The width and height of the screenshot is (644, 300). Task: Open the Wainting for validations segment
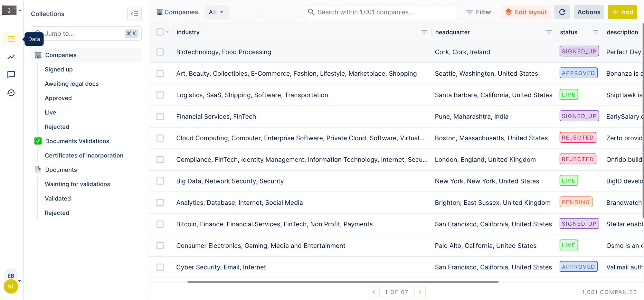[77, 184]
